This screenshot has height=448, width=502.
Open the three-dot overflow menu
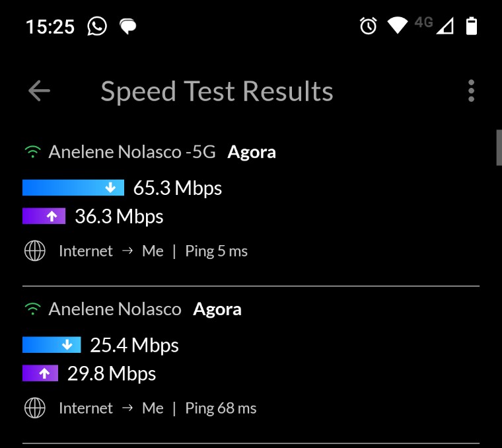click(471, 91)
